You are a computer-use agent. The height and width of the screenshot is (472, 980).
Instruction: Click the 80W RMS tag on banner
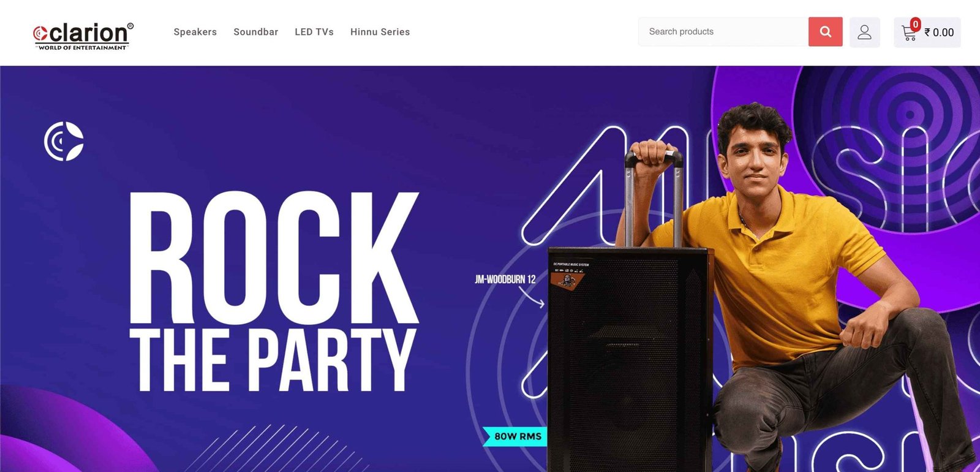tap(515, 436)
